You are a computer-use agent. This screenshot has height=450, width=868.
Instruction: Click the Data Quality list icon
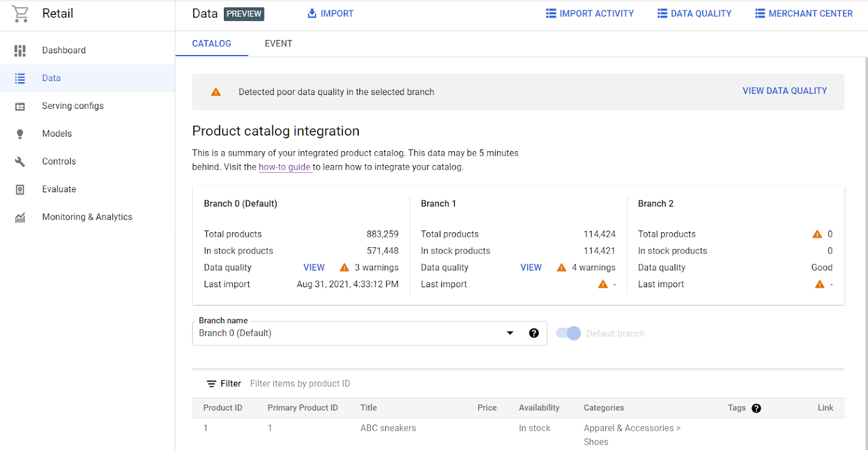pyautogui.click(x=663, y=13)
